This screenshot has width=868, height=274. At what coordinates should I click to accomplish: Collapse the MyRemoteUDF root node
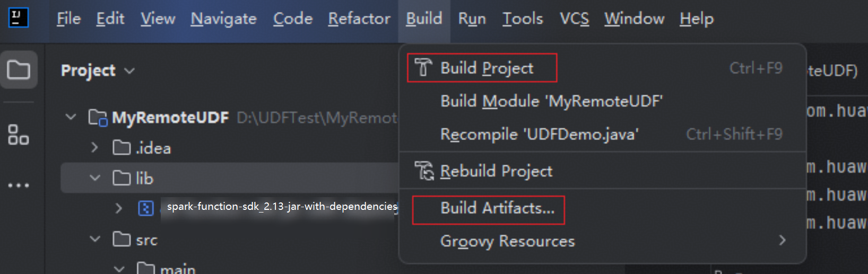click(71, 117)
